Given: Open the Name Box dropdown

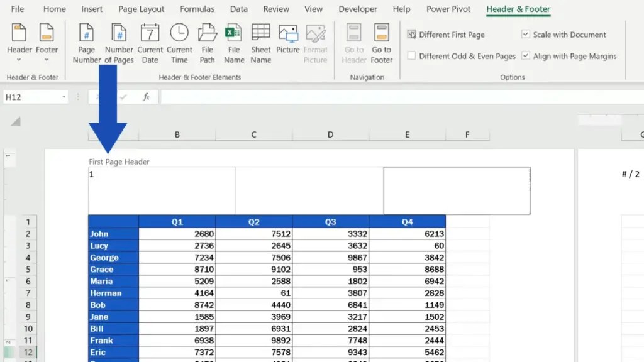Looking at the screenshot, I should 62,97.
